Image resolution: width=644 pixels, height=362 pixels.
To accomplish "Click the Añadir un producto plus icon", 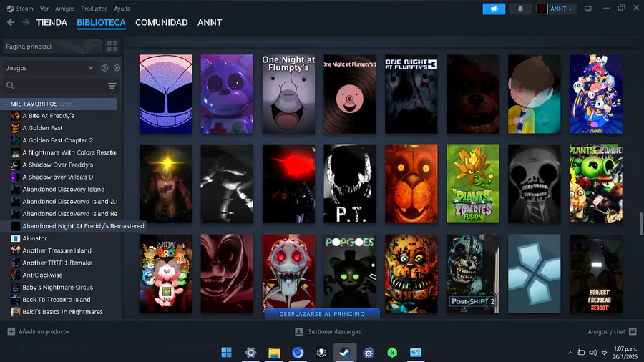I will coord(11,332).
